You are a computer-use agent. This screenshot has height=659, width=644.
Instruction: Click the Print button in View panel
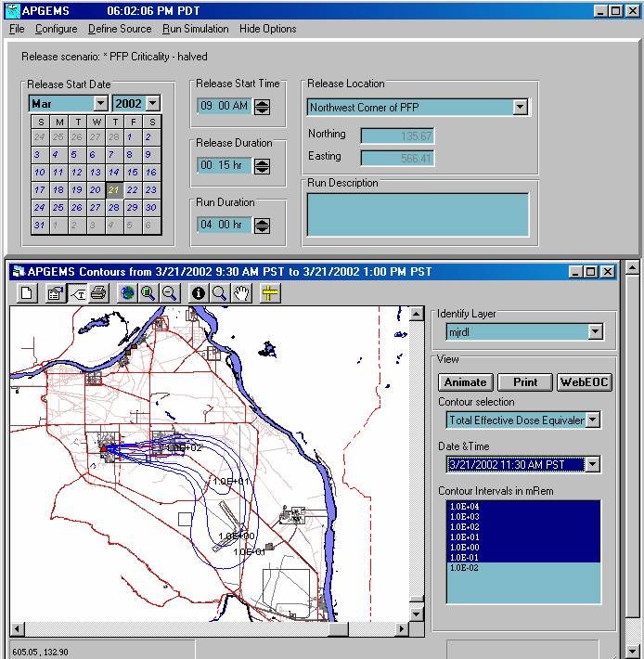click(x=525, y=382)
